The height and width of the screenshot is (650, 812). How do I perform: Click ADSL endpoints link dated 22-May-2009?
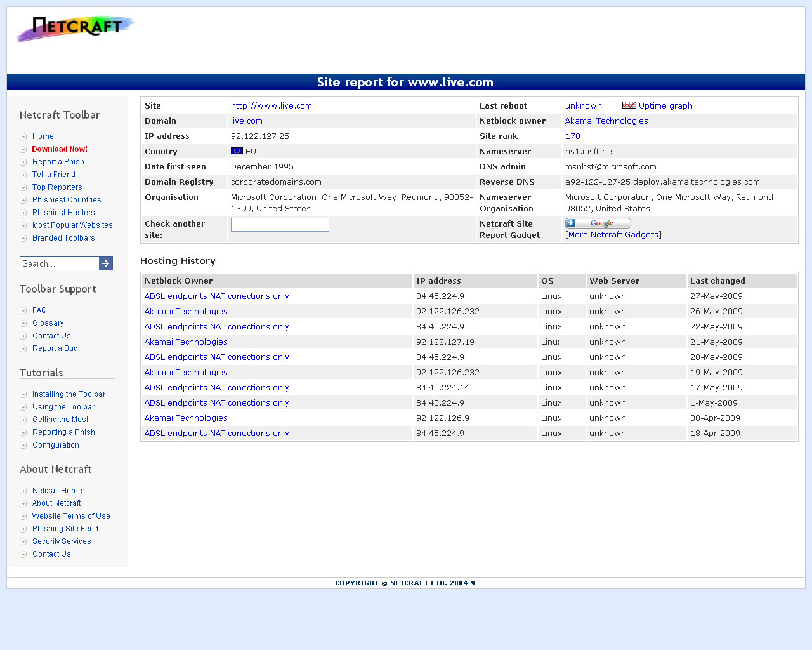pos(217,327)
